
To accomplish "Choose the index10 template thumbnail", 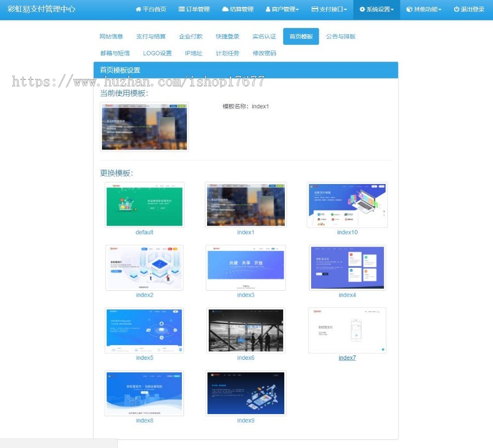I will point(347,205).
